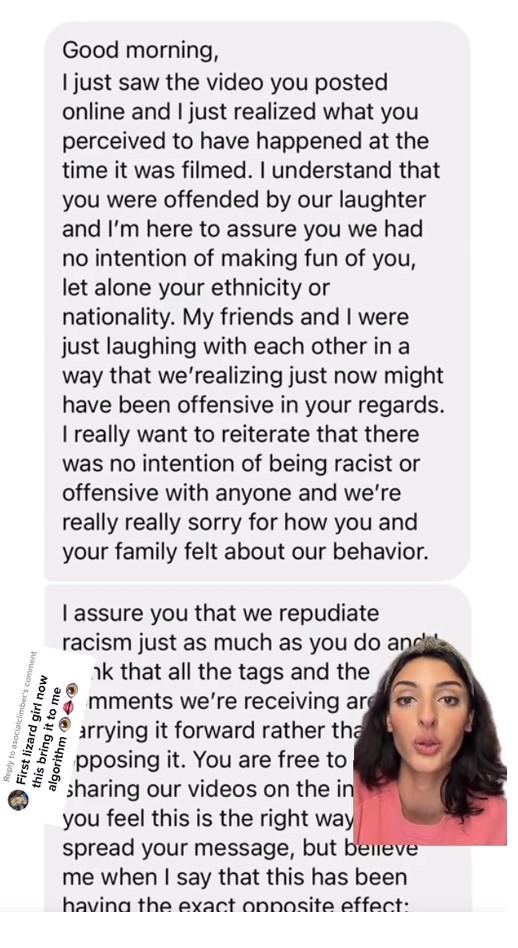Tap "I assure you that we repudiate" line
This screenshot has height=948, width=518.
coord(221,614)
